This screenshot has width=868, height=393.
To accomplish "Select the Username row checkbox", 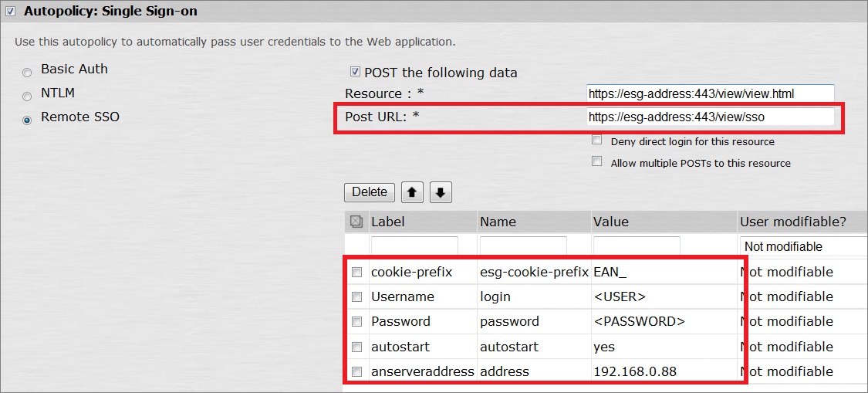I will tap(356, 297).
